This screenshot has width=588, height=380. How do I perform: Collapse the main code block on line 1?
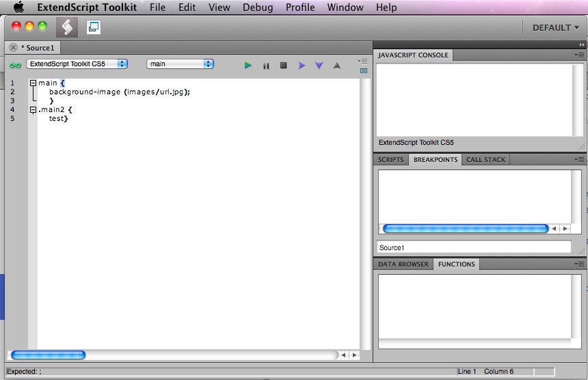(x=32, y=83)
